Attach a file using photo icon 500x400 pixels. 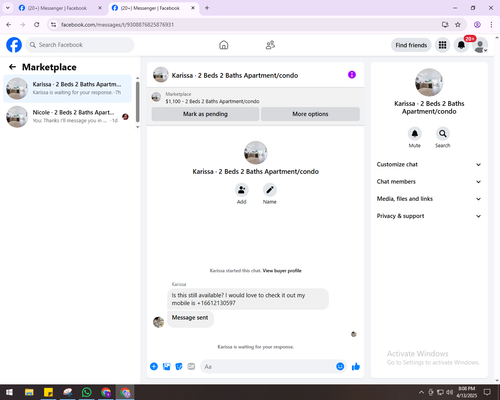[166, 367]
